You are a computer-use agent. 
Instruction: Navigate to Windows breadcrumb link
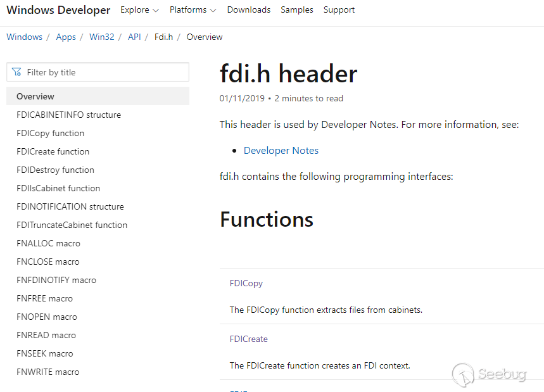pos(24,37)
